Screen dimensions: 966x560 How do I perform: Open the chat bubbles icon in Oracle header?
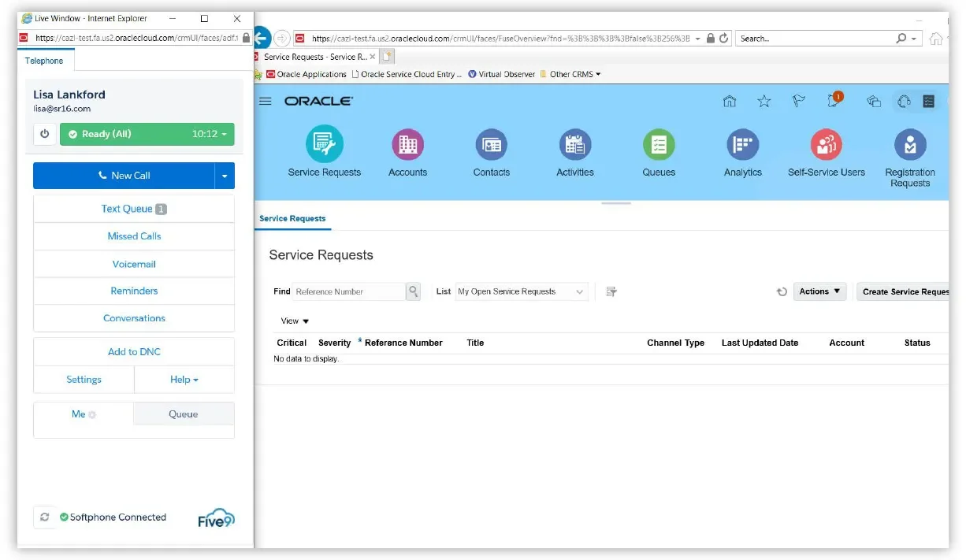(873, 101)
